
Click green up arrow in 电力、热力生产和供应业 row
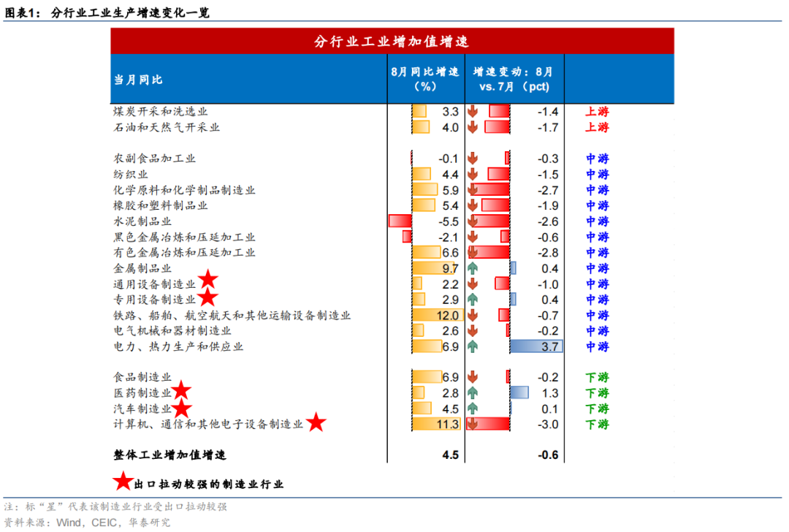(x=472, y=346)
